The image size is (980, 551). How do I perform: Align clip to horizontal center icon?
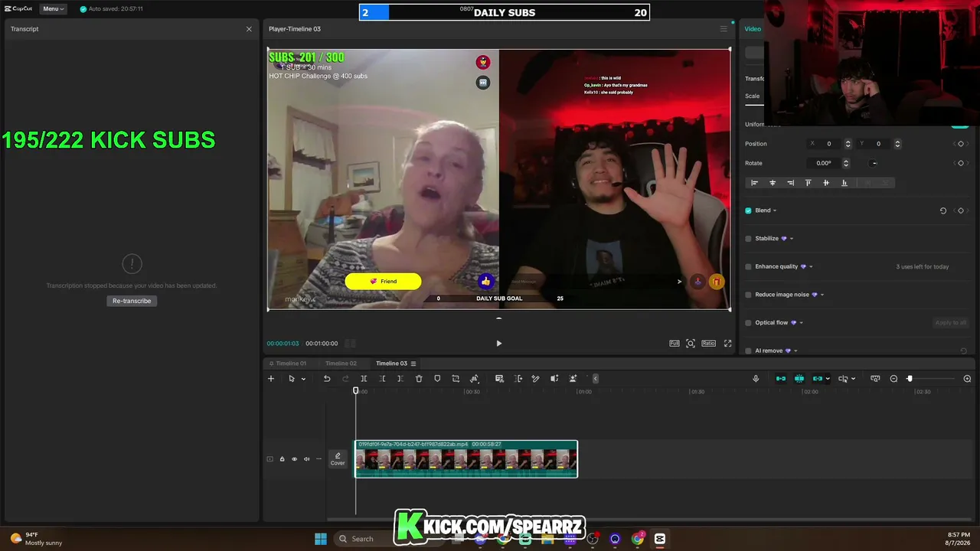pos(773,183)
